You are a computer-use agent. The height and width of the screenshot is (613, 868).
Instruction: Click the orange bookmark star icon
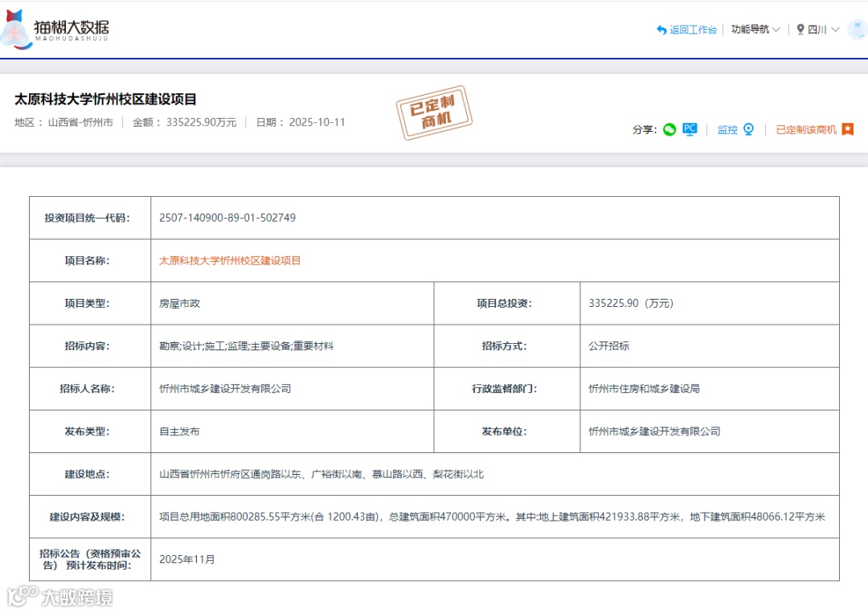(848, 129)
